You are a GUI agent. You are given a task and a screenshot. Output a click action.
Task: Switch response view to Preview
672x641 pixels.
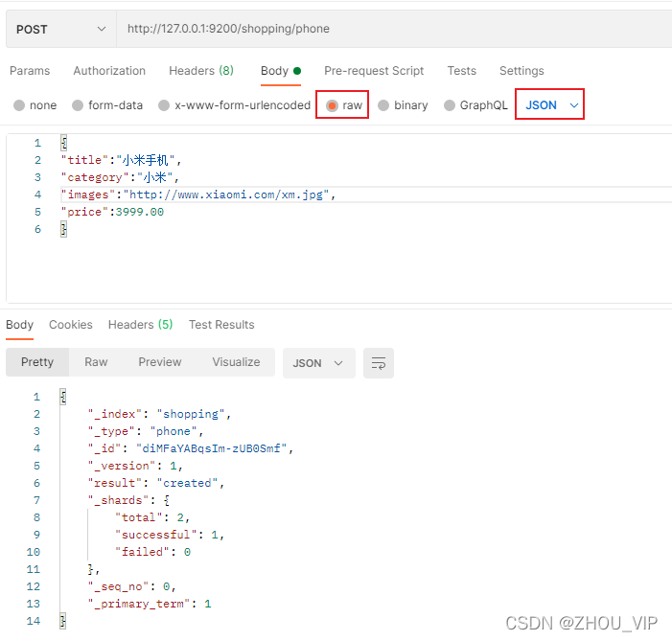pos(160,362)
